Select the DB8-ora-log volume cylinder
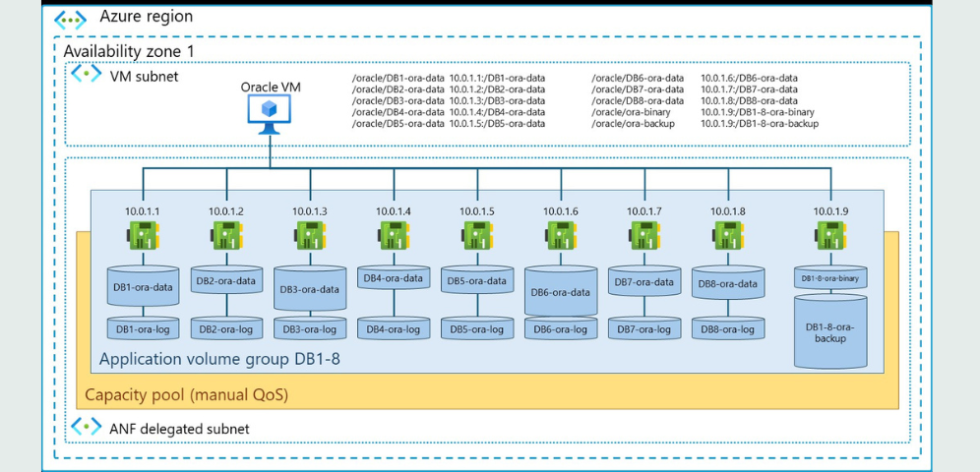This screenshot has height=472, width=980. [x=728, y=328]
